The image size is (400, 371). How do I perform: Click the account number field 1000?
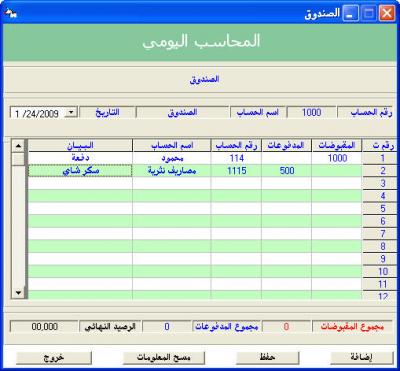pos(311,113)
